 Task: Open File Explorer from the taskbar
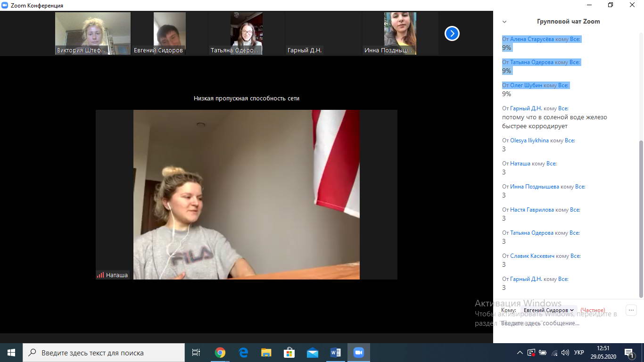pos(266,353)
